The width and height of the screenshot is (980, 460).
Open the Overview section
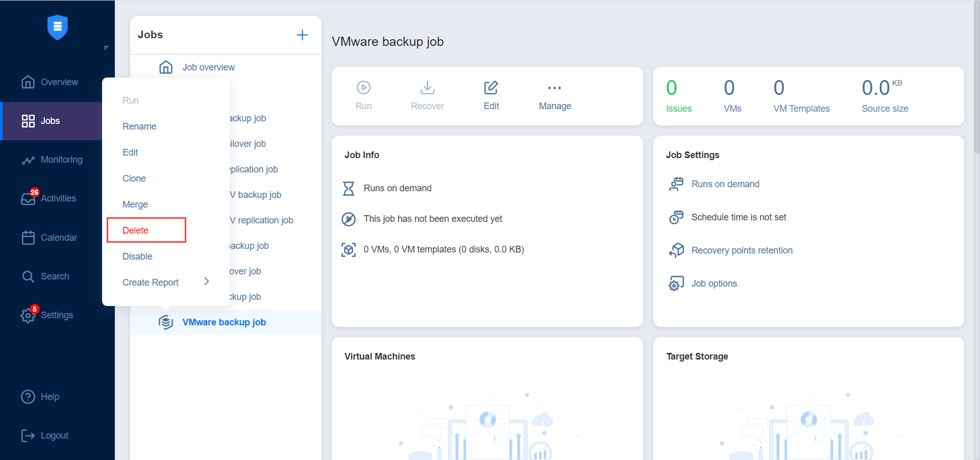[51, 82]
